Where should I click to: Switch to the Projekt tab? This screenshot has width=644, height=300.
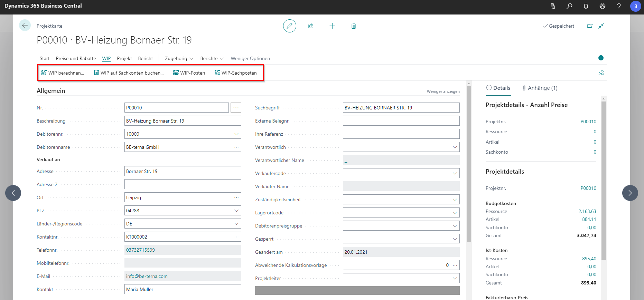click(124, 59)
